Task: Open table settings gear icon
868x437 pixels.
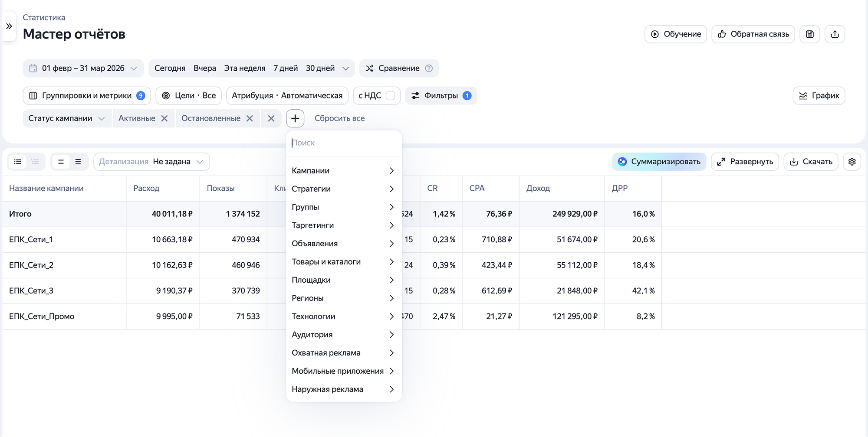Action: (852, 162)
